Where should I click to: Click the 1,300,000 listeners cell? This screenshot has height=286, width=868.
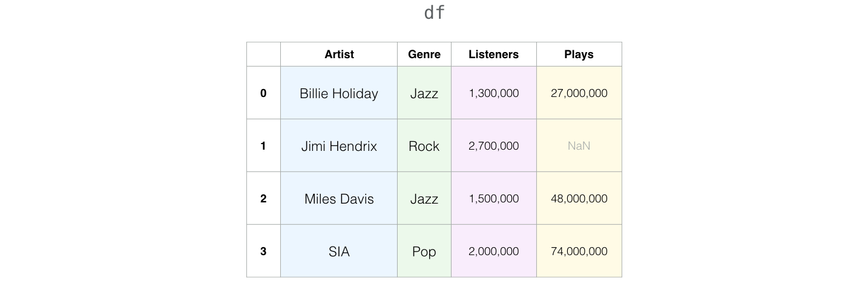point(494,93)
